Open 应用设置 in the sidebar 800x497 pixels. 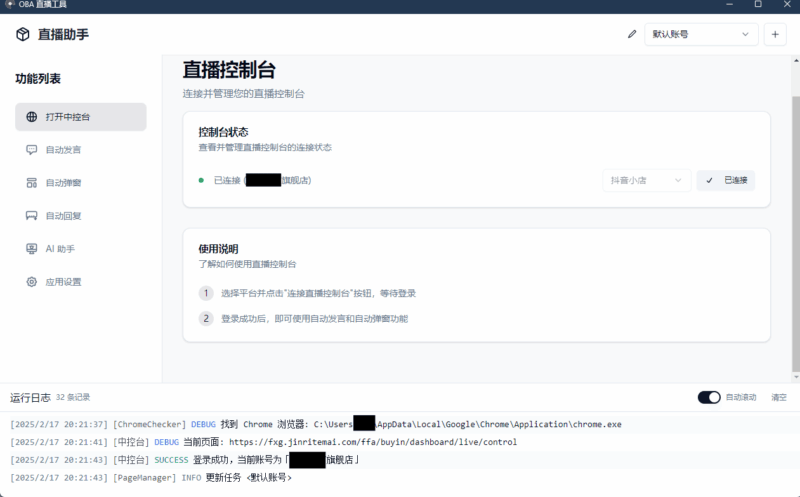[x=81, y=282]
